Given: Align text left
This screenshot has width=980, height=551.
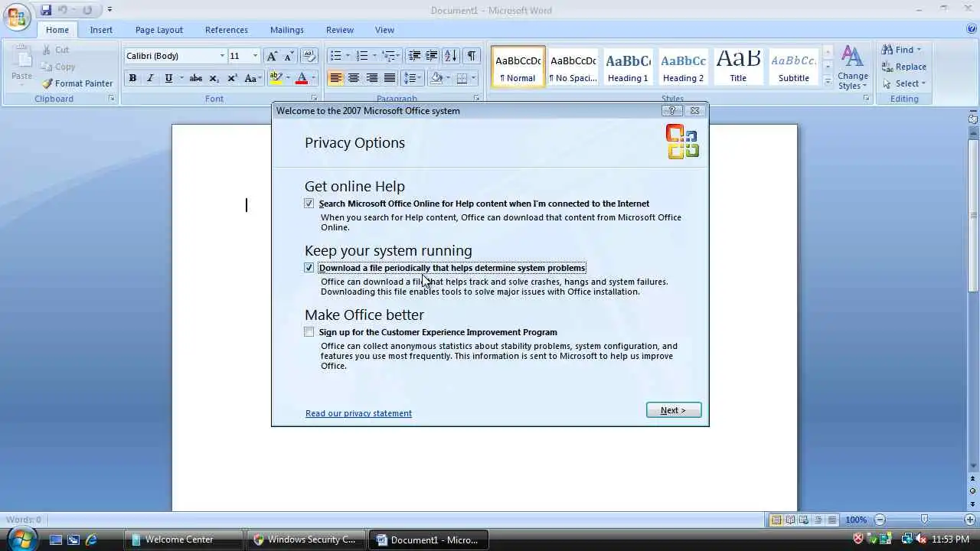Looking at the screenshot, I should [x=335, y=78].
